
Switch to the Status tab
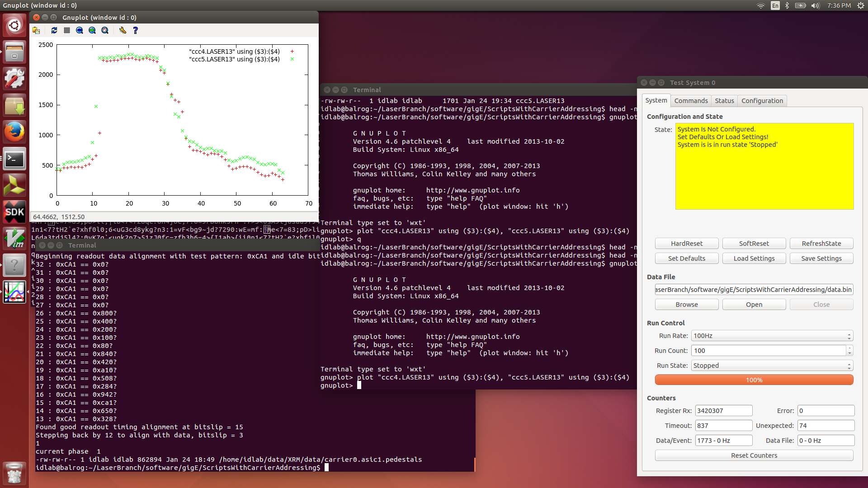(724, 101)
